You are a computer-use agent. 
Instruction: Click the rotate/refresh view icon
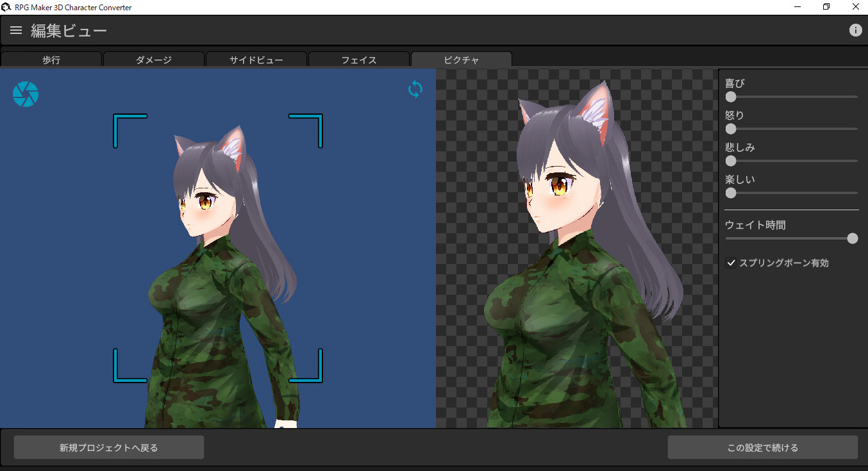coord(415,89)
